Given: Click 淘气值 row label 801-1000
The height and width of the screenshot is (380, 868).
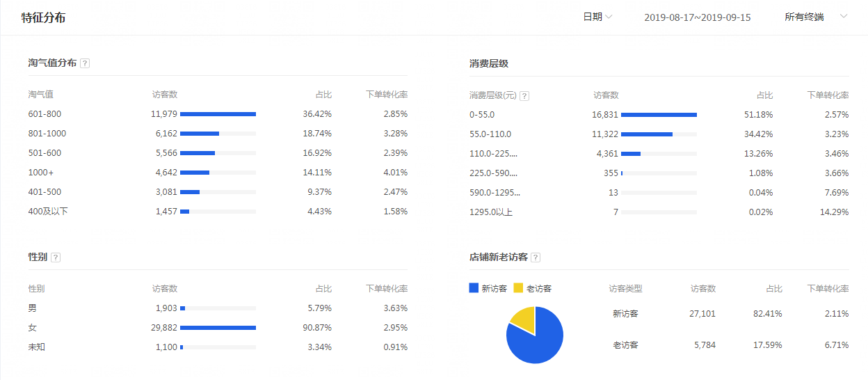Looking at the screenshot, I should point(47,134).
